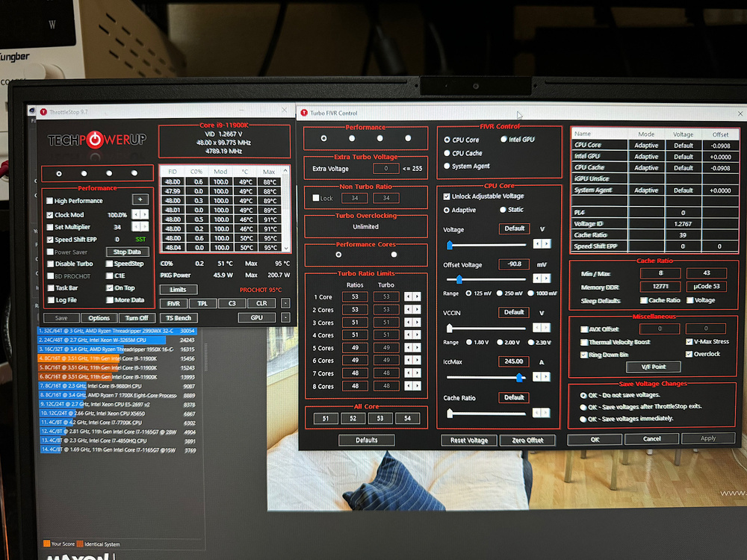Click the Offset Voltage stepper arrows

point(542,278)
